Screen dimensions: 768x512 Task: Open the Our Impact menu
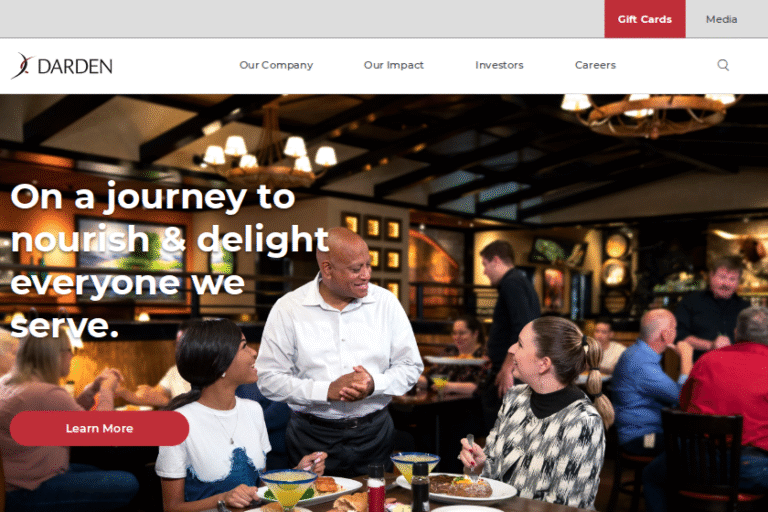(393, 65)
